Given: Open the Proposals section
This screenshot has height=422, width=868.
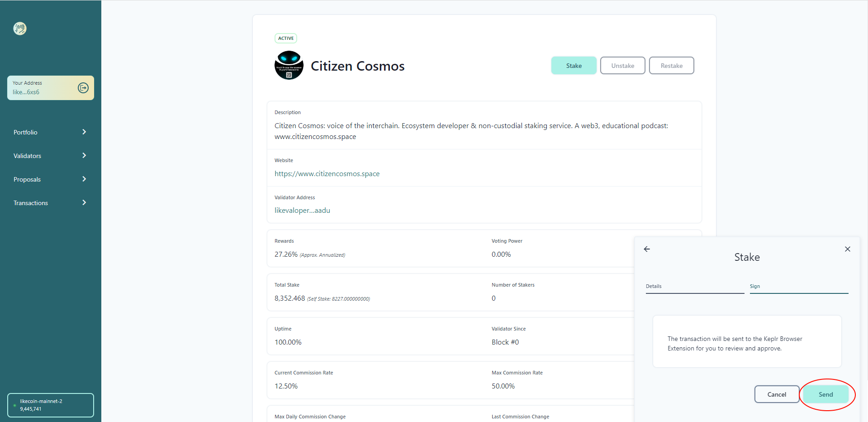Looking at the screenshot, I should [27, 179].
